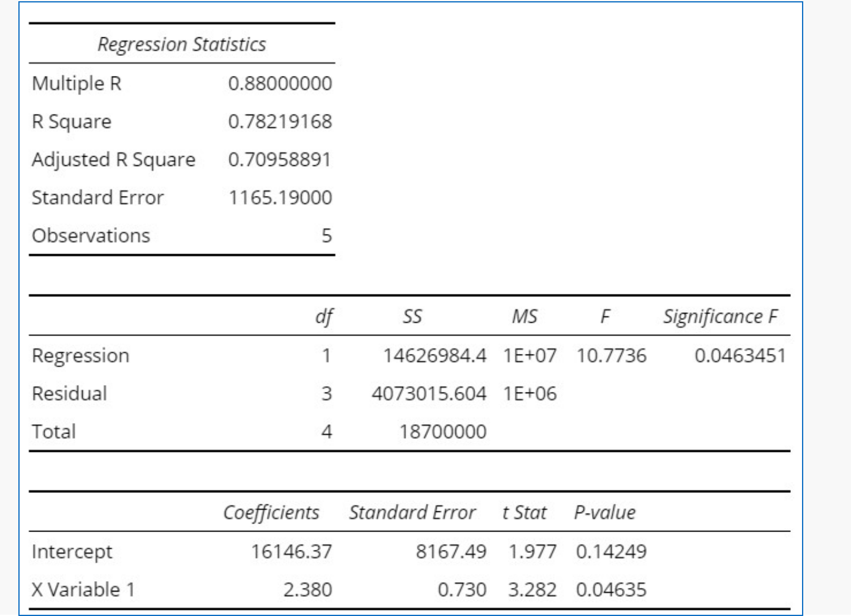
Task: Click the R Square label
Action: click(x=72, y=121)
